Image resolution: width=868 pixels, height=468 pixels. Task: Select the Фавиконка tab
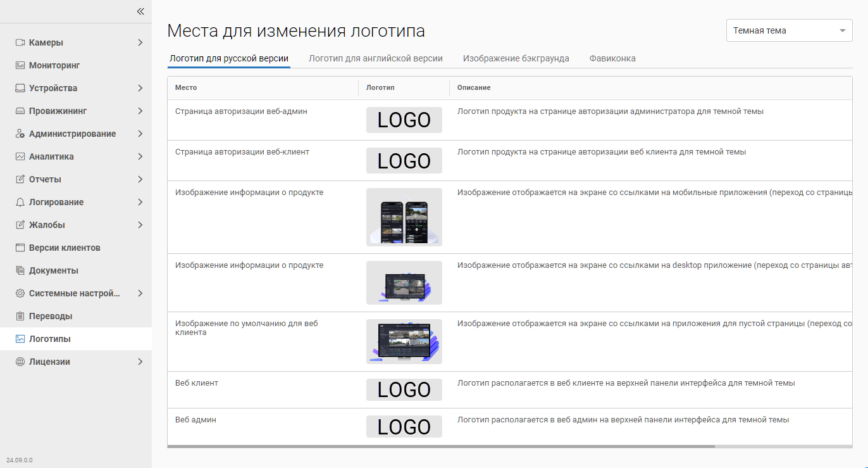[x=612, y=58]
